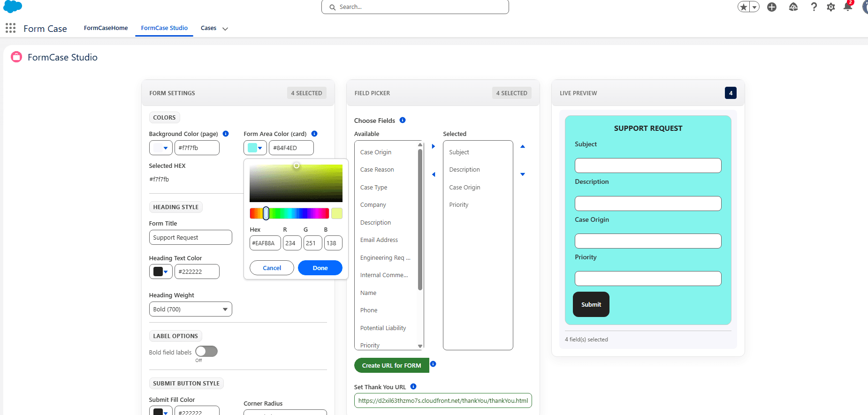The image size is (868, 415).
Task: Edit the Thank You URL field
Action: (x=443, y=400)
